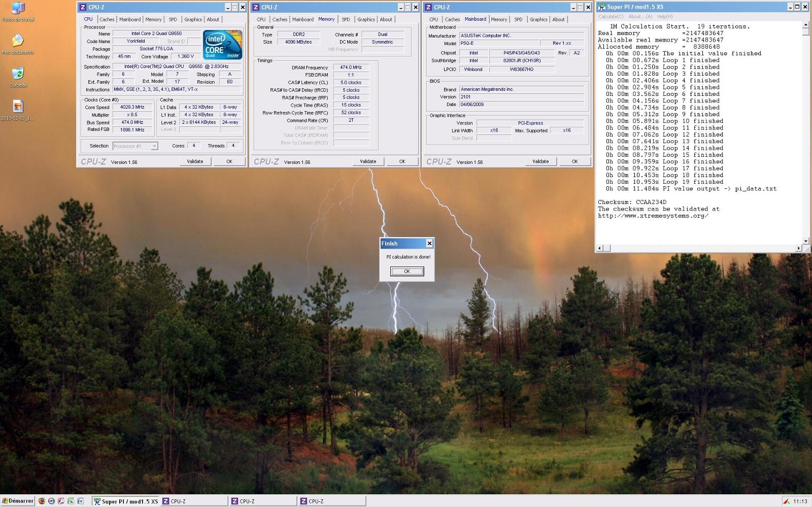This screenshot has height=507, width=812.
Task: Switch to first CPU-Z taskbar button
Action: 194,501
